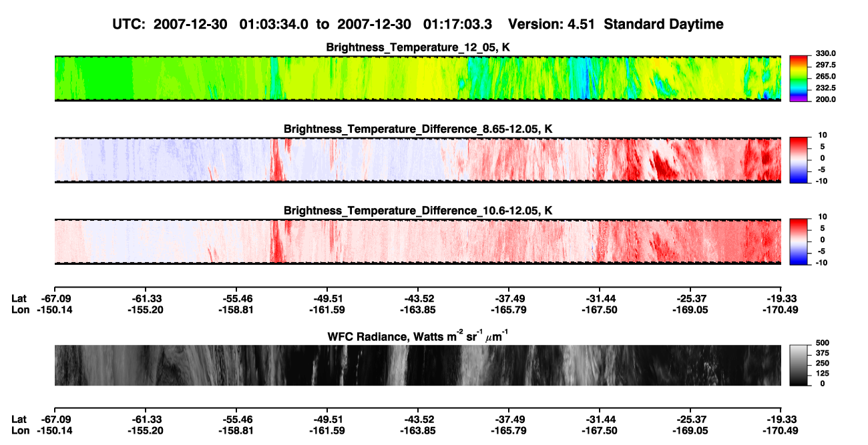Click latitude -19.33 on the axis below the WFC strip

pyautogui.click(x=782, y=420)
